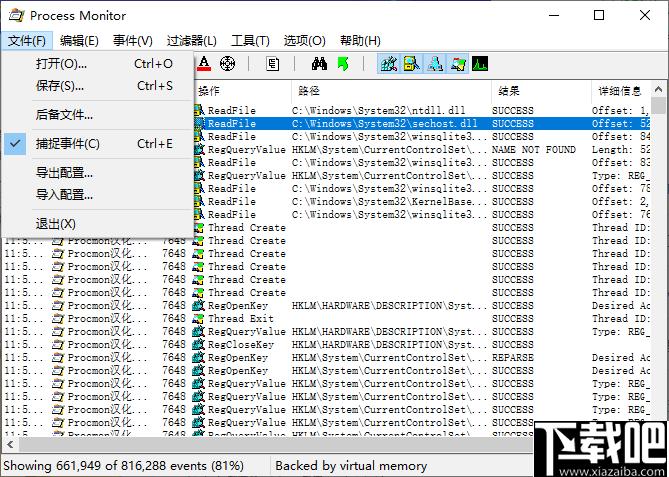
Task: Click the 路径 column header
Action: [x=391, y=91]
